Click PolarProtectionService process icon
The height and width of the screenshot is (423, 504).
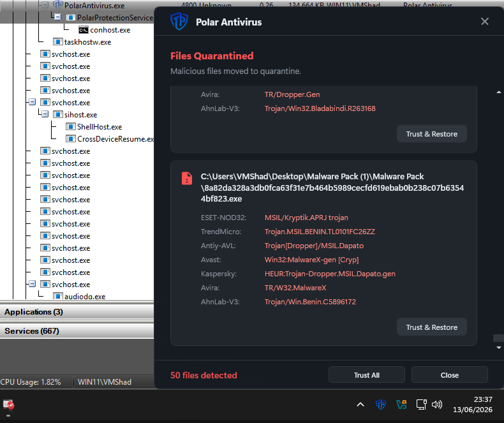(x=70, y=17)
